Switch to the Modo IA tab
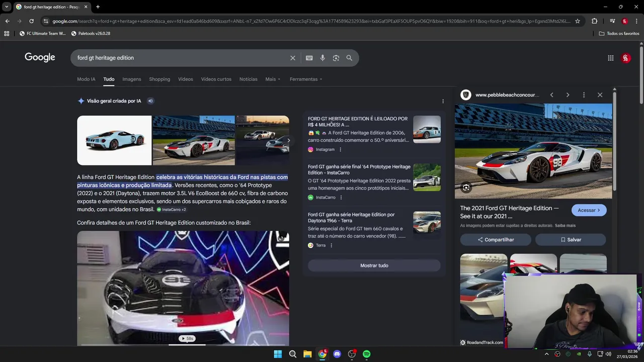644x362 pixels. (x=86, y=79)
